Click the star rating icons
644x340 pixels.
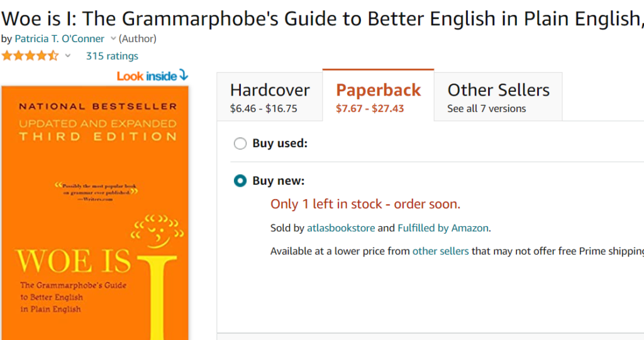[x=30, y=55]
